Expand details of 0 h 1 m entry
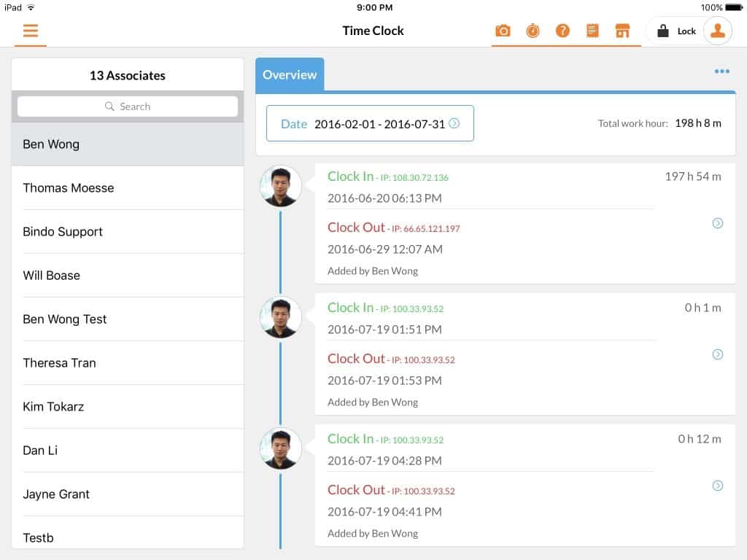The image size is (747, 560). 718,354
